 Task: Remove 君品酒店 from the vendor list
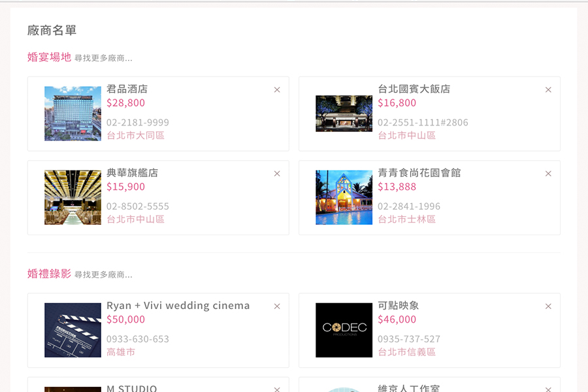(x=277, y=90)
